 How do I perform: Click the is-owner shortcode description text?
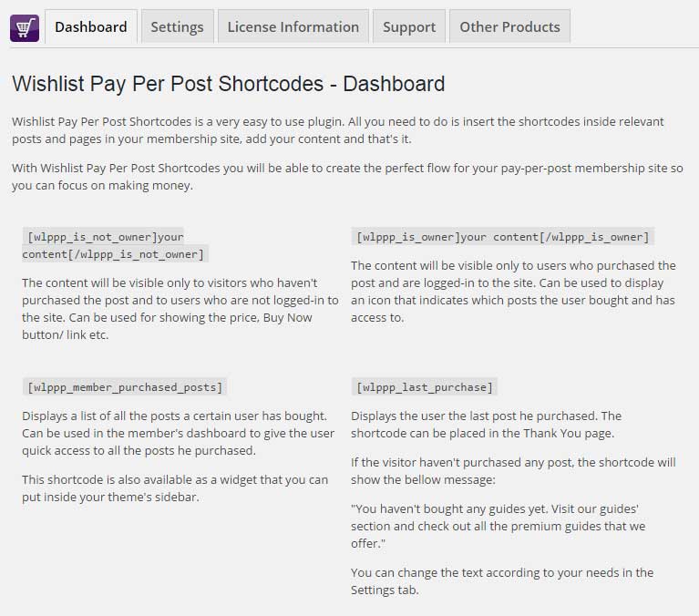point(513,292)
